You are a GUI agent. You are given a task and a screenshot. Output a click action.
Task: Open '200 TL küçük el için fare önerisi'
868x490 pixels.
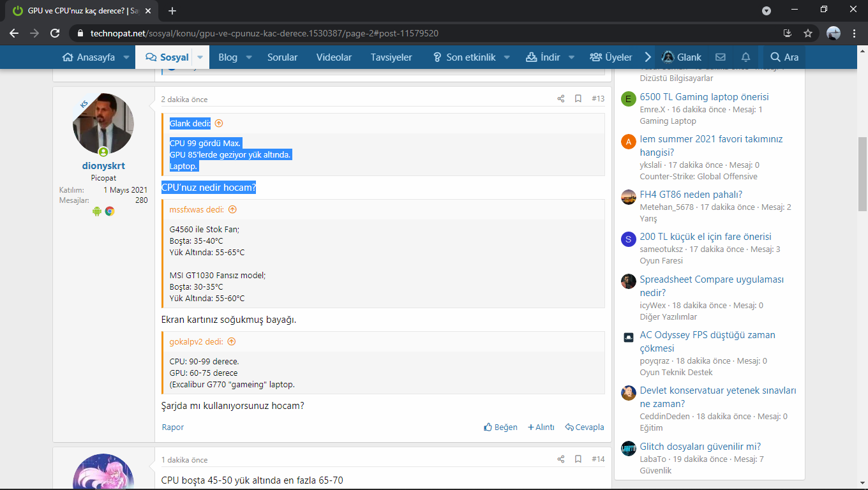click(706, 237)
